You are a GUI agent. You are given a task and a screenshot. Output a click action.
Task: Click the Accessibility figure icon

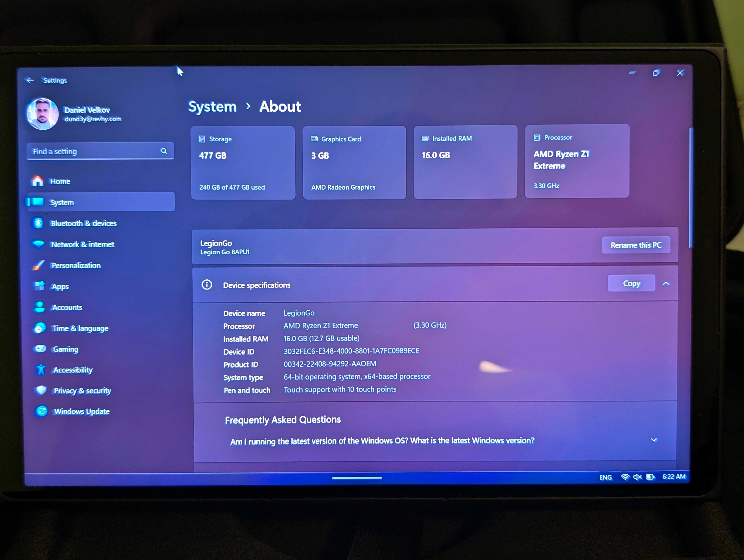pyautogui.click(x=41, y=369)
